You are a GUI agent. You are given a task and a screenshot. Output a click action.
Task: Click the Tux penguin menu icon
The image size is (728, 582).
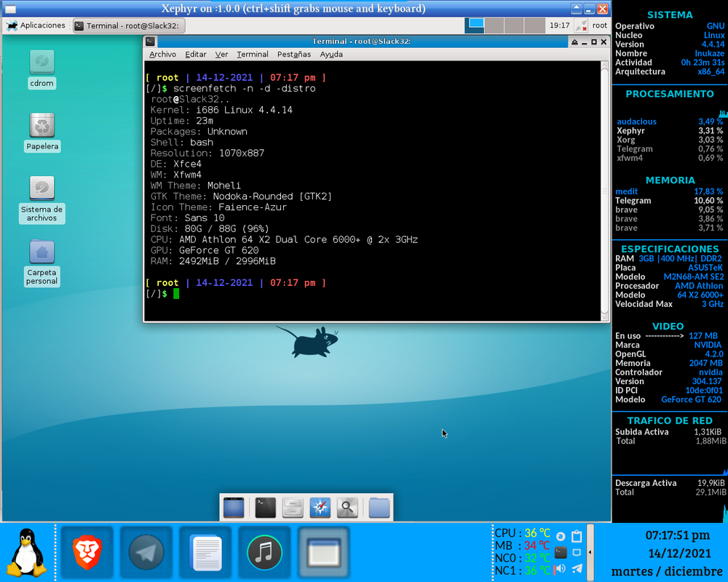coord(27,552)
